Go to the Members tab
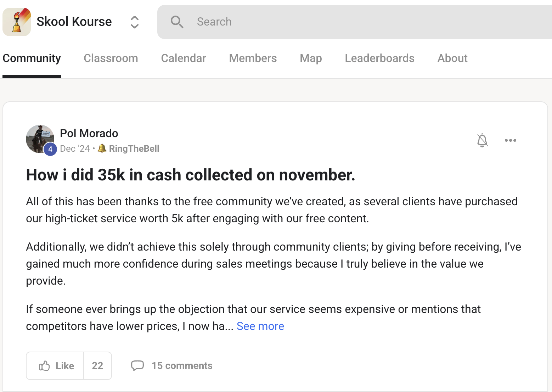 point(253,58)
